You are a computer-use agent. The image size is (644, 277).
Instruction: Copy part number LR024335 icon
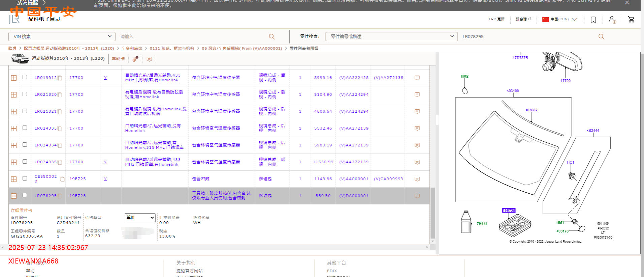coord(60,162)
